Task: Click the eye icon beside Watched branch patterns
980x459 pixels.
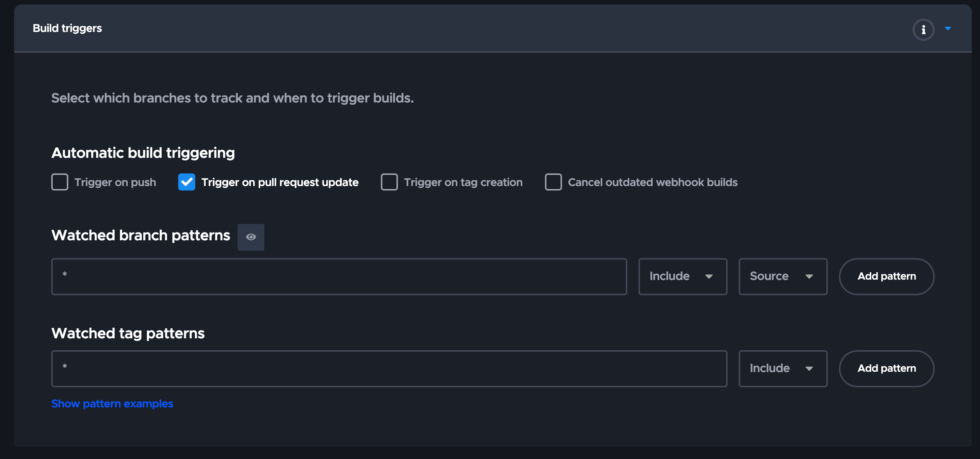Action: 251,237
